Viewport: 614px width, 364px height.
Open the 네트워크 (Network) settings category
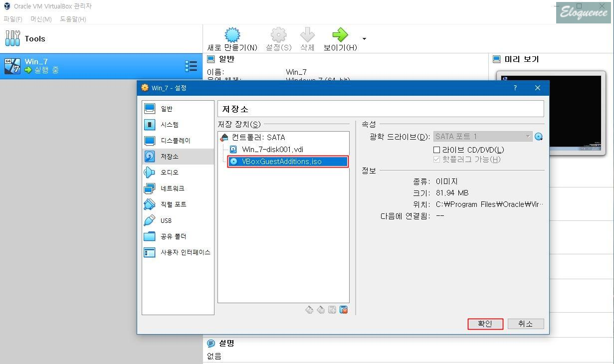[x=178, y=188]
